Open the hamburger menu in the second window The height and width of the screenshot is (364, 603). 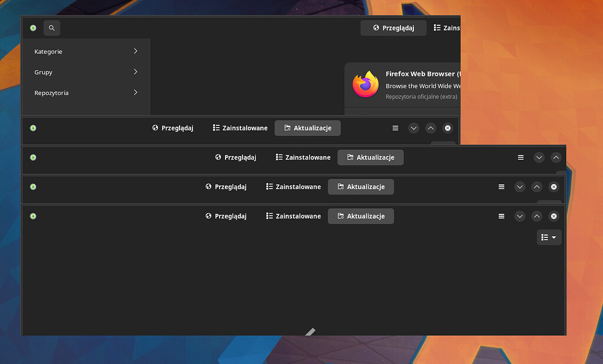(395, 128)
